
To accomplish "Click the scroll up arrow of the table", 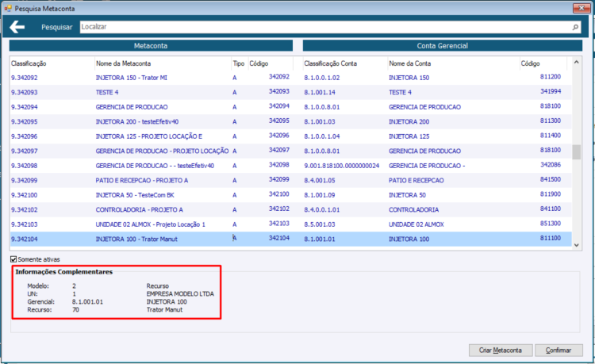I will point(577,62).
